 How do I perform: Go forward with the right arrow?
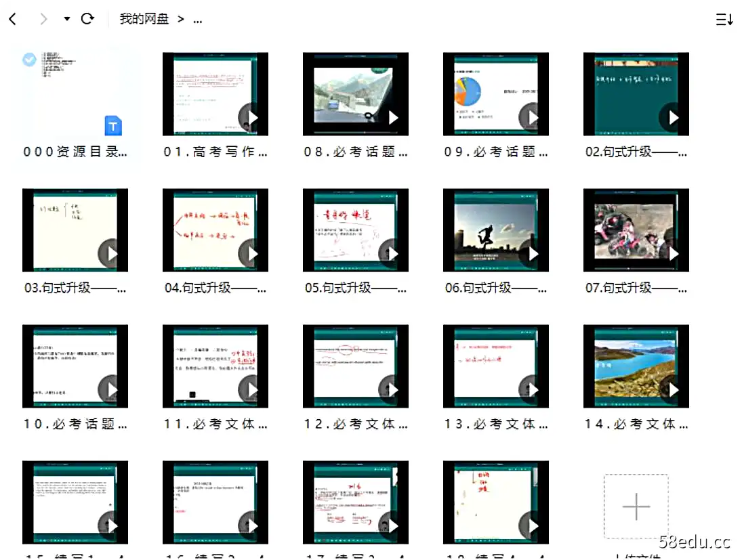(43, 19)
